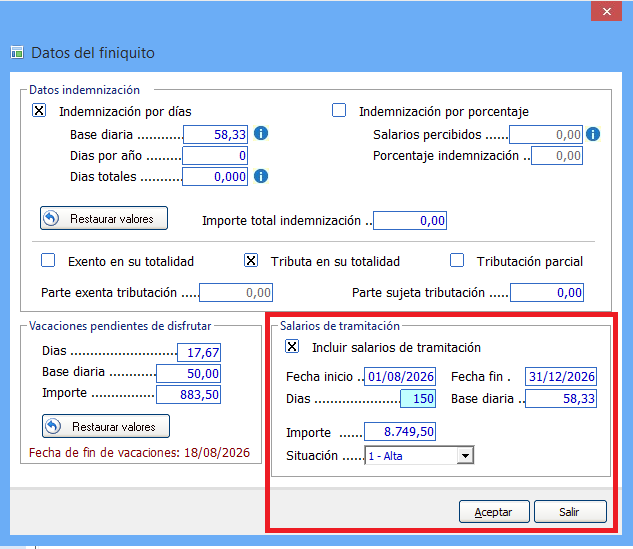Check Exento en su totalidad
Screen dimensions: 633x549
(x=48, y=260)
